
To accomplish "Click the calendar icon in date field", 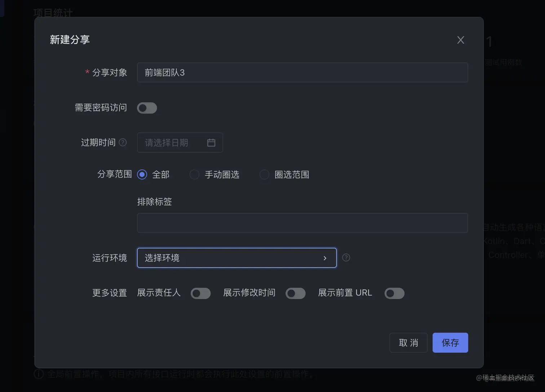I will click(x=211, y=143).
